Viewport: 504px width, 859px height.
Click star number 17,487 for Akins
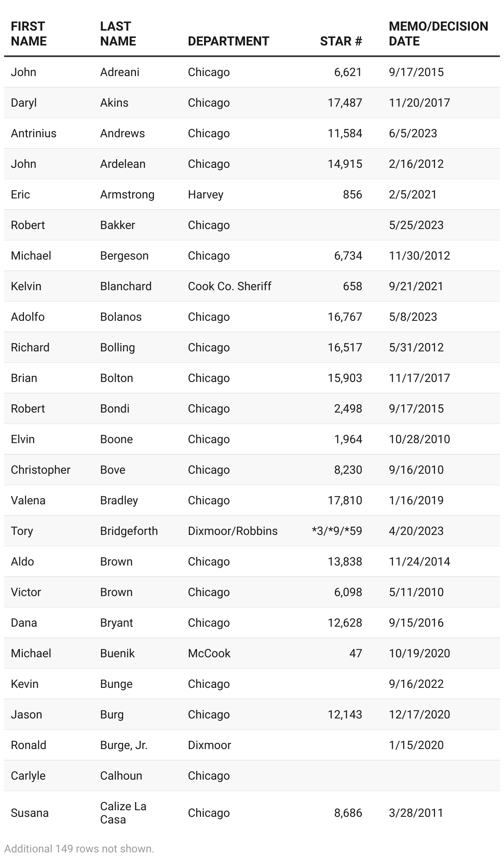pyautogui.click(x=345, y=103)
